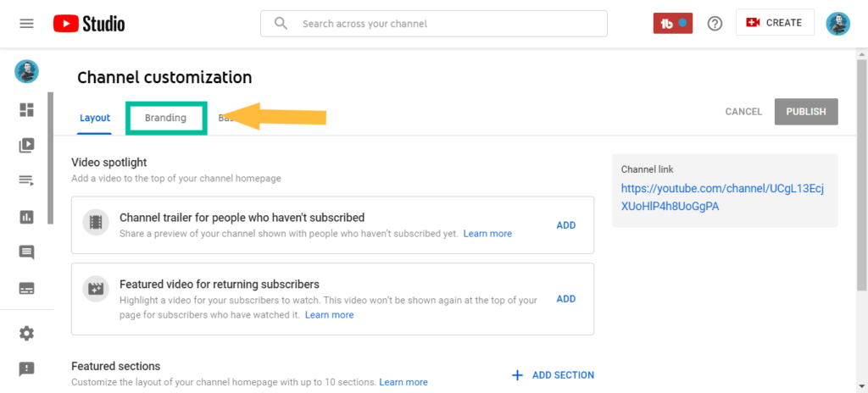The height and width of the screenshot is (393, 868).
Task: Click the CANCEL button
Action: pyautogui.click(x=743, y=112)
